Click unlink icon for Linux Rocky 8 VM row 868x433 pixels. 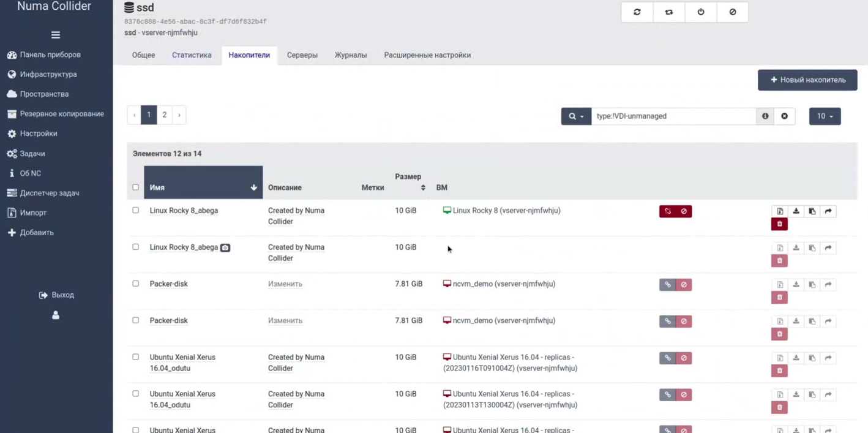point(668,211)
